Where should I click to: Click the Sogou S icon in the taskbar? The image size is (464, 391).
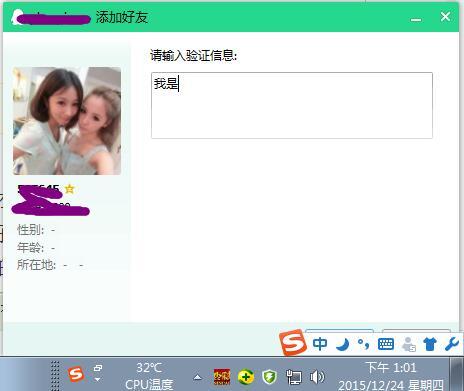76,374
